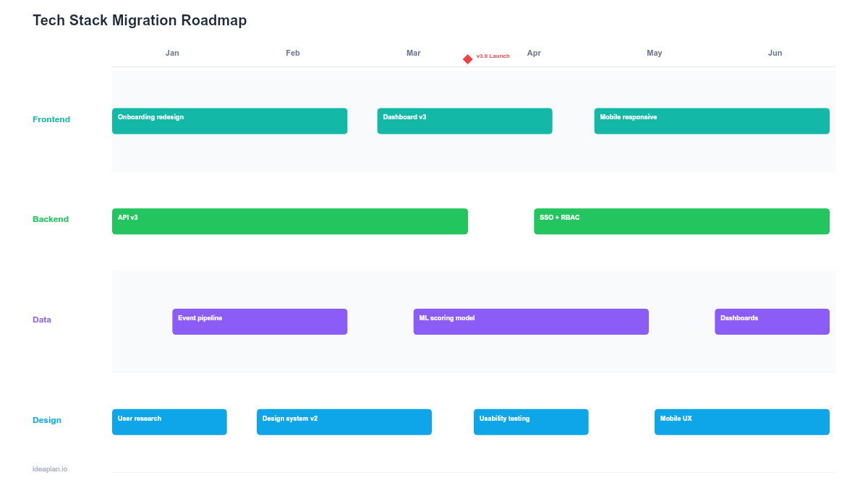Open the Mobile UX task
The height and width of the screenshot is (488, 868).
click(x=741, y=421)
